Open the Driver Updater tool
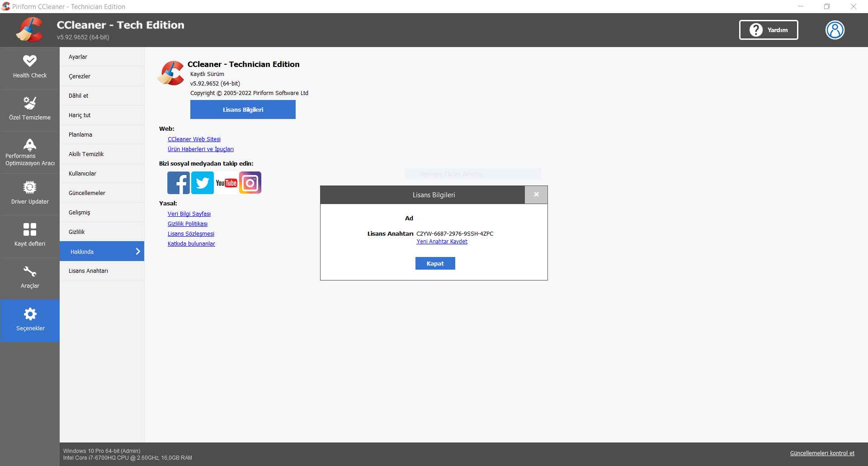This screenshot has width=868, height=466. tap(30, 193)
